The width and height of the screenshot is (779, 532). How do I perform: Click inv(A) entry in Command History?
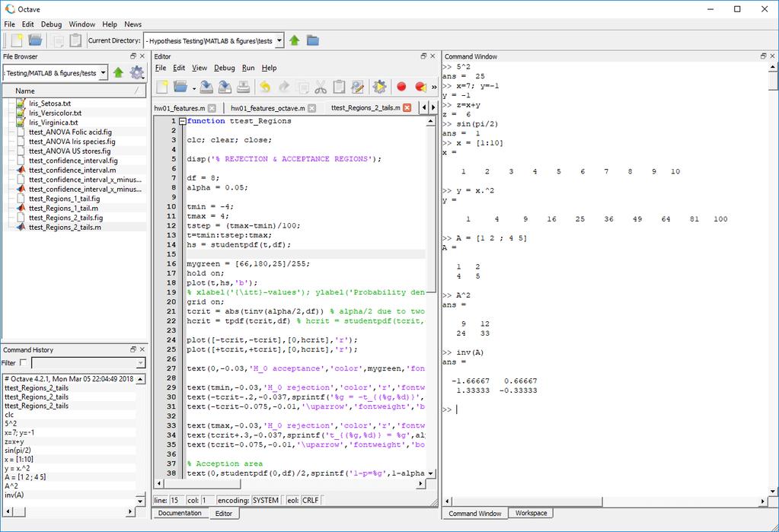[x=14, y=495]
